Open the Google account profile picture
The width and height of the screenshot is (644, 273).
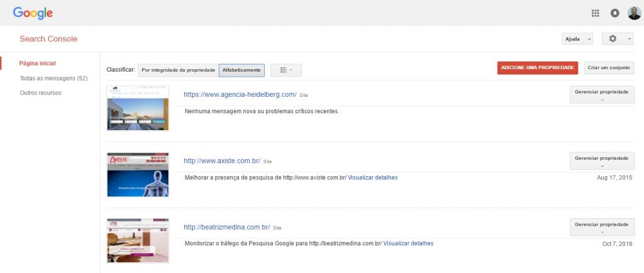(x=634, y=13)
